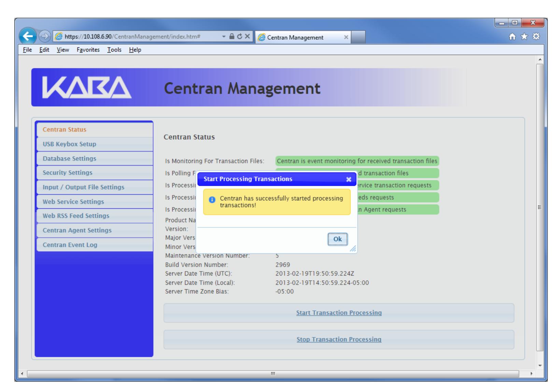This screenshot has width=557, height=392.
Task: Open the File menu
Action: click(27, 50)
